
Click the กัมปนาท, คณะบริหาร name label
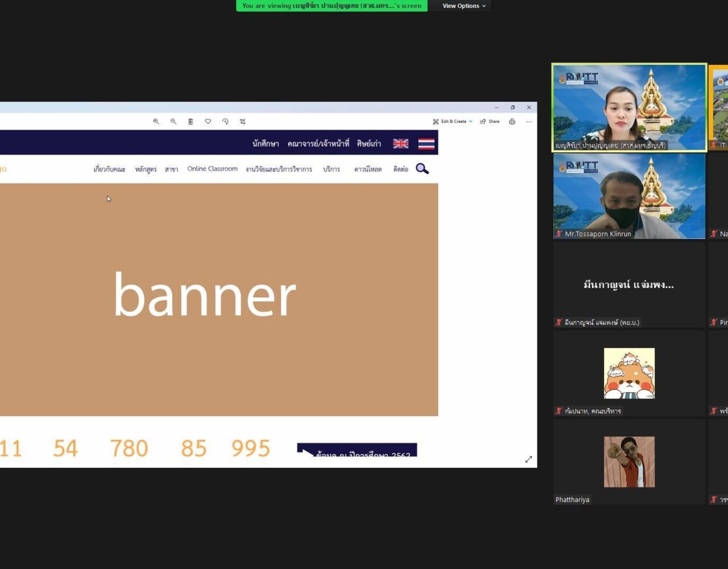[593, 411]
